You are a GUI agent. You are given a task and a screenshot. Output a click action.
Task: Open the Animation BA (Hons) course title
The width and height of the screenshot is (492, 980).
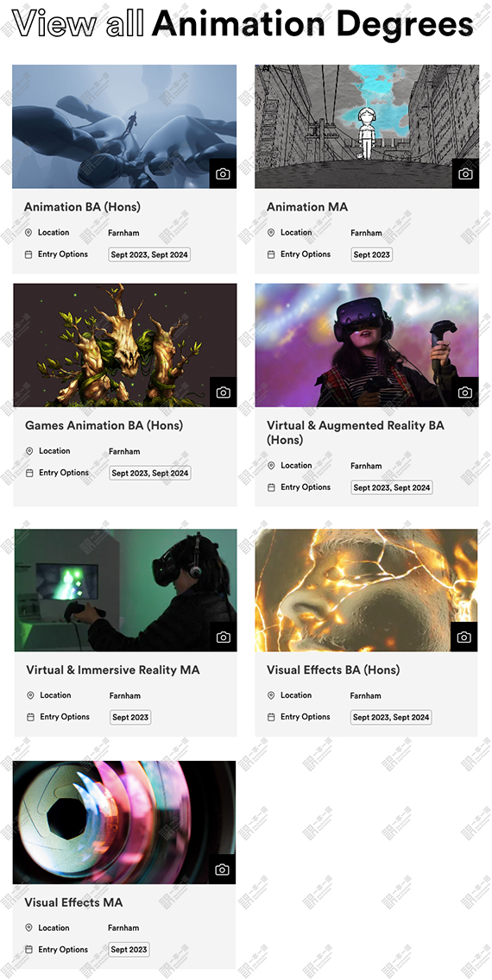coord(82,207)
